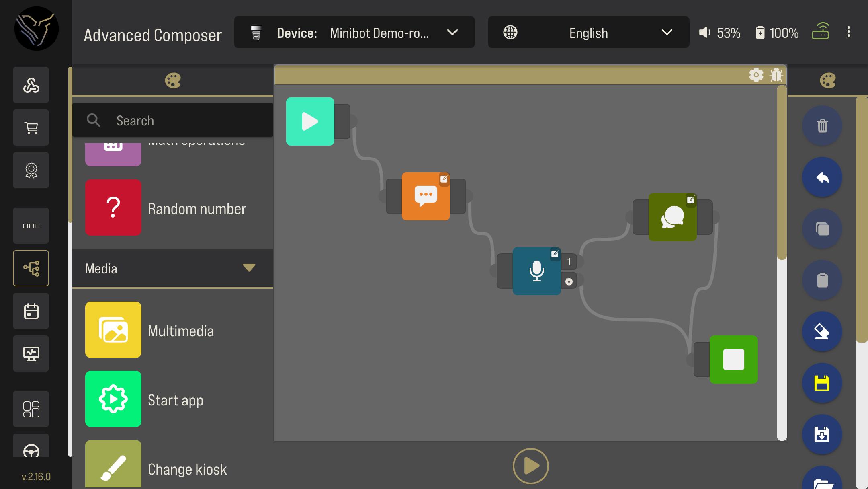Image resolution: width=868 pixels, height=489 pixels.
Task: Select the three-squares simple composer icon
Action: click(31, 226)
